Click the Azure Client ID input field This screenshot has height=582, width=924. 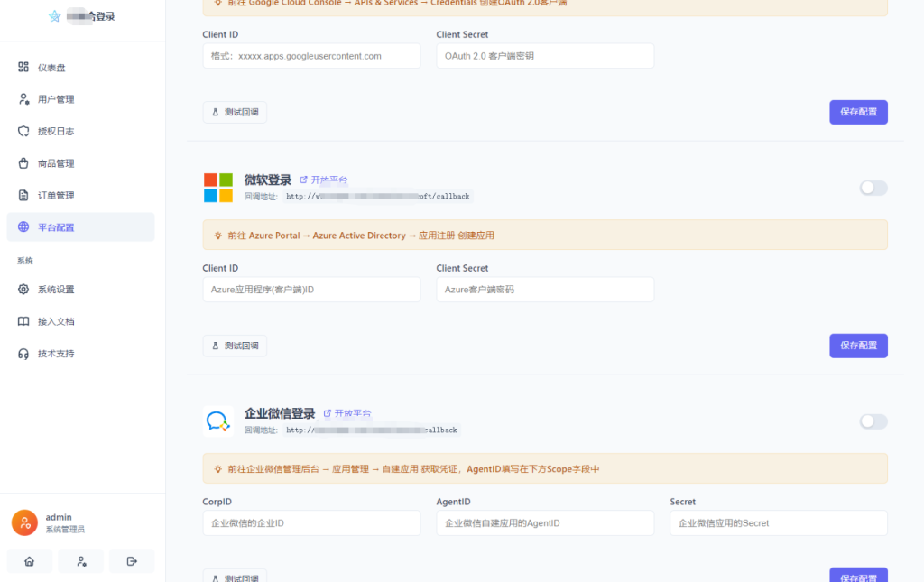[311, 289]
